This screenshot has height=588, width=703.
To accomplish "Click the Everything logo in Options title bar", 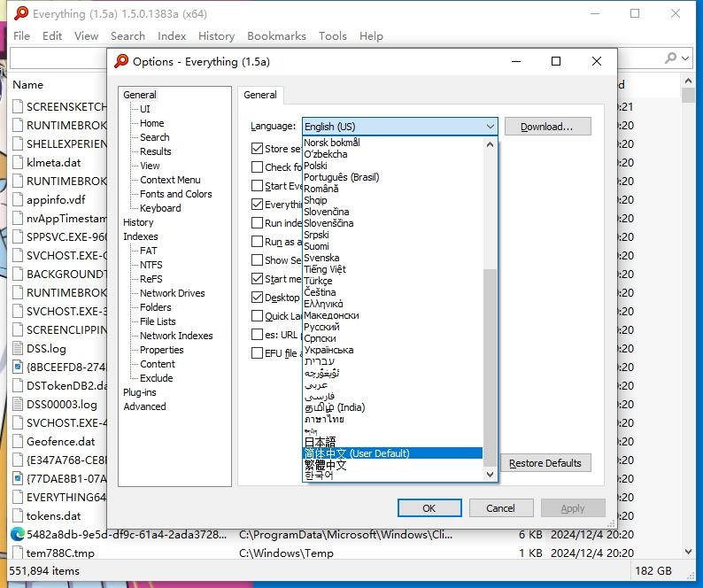I will click(x=121, y=61).
